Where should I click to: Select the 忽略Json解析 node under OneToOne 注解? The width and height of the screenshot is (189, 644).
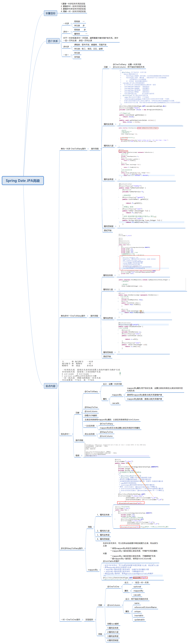tap(113, 624)
